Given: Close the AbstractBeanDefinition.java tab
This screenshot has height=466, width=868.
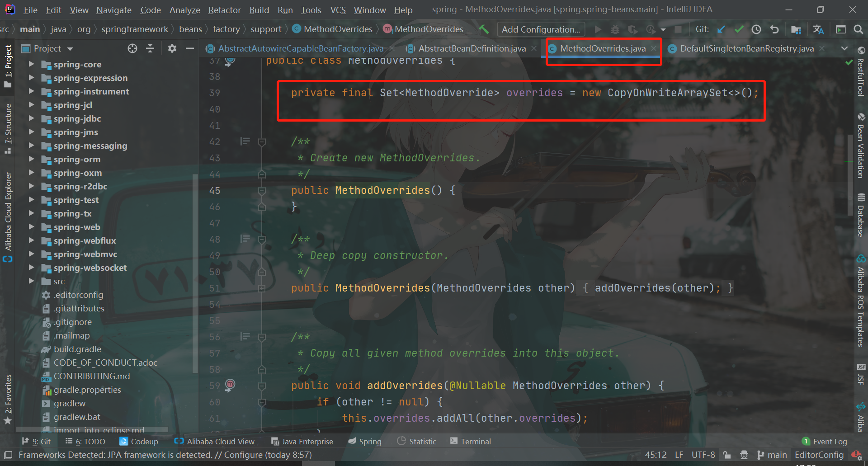Looking at the screenshot, I should pos(534,48).
